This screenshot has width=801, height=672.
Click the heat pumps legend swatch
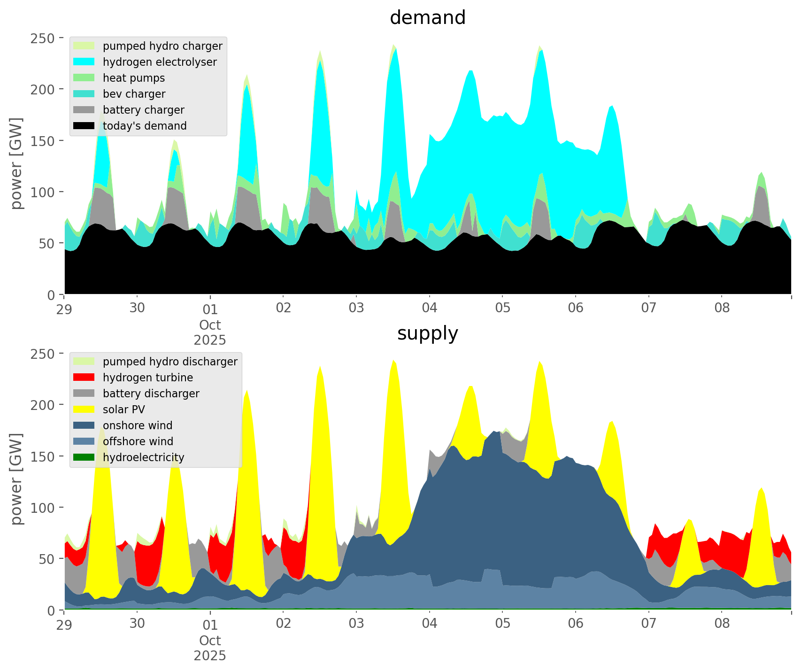pos(85,78)
